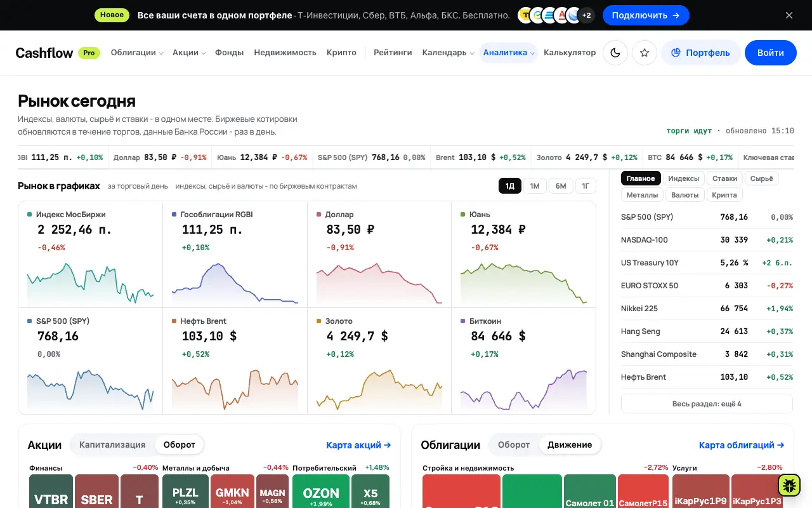Switch to Металлы tab
812x508 pixels.
(641, 195)
